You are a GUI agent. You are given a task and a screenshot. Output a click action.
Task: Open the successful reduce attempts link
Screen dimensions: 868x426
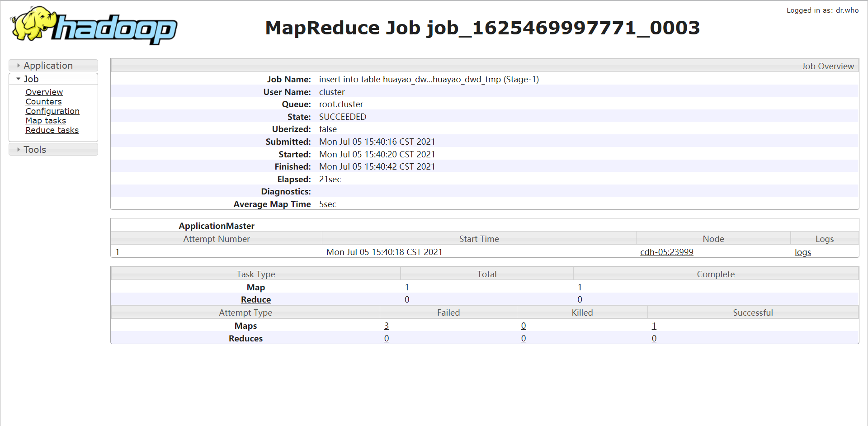[654, 338]
